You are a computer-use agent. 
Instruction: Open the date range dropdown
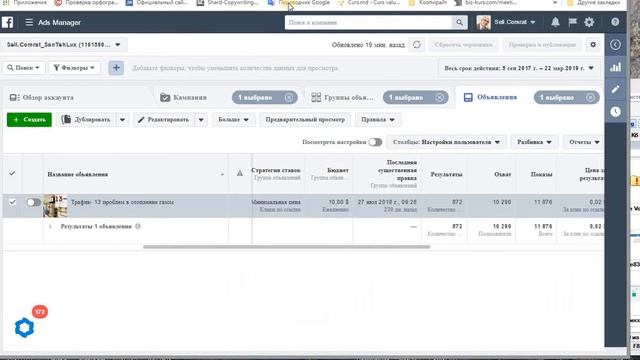click(519, 68)
